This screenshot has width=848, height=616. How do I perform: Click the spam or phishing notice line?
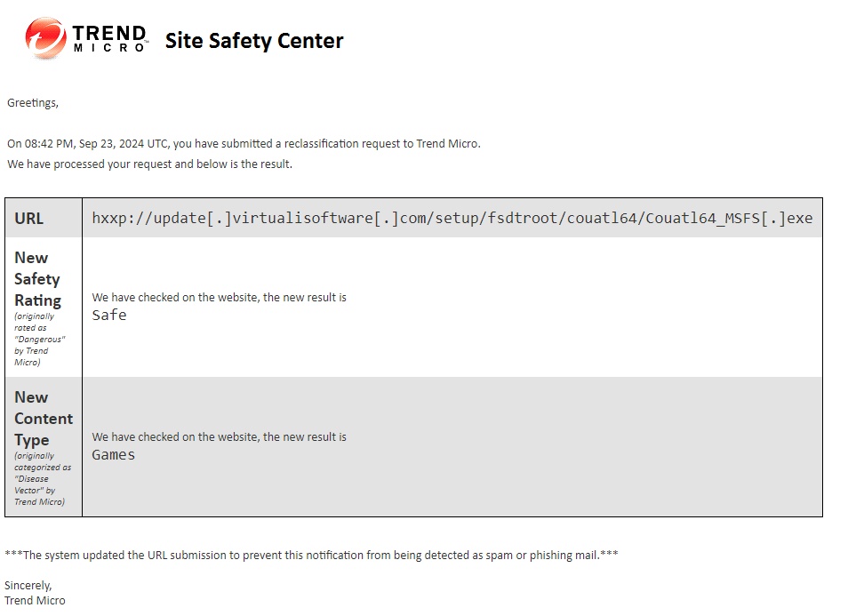pyautogui.click(x=311, y=555)
